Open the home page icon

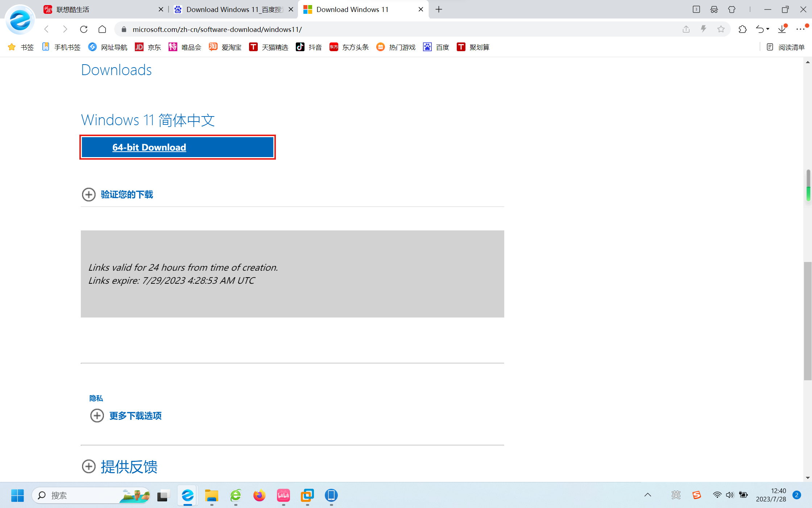(x=102, y=29)
